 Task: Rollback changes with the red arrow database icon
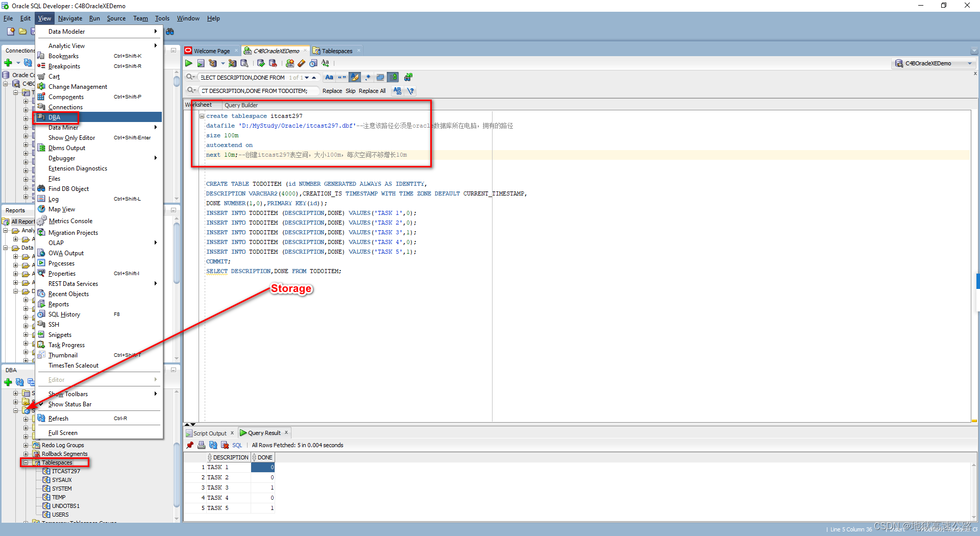click(x=273, y=63)
